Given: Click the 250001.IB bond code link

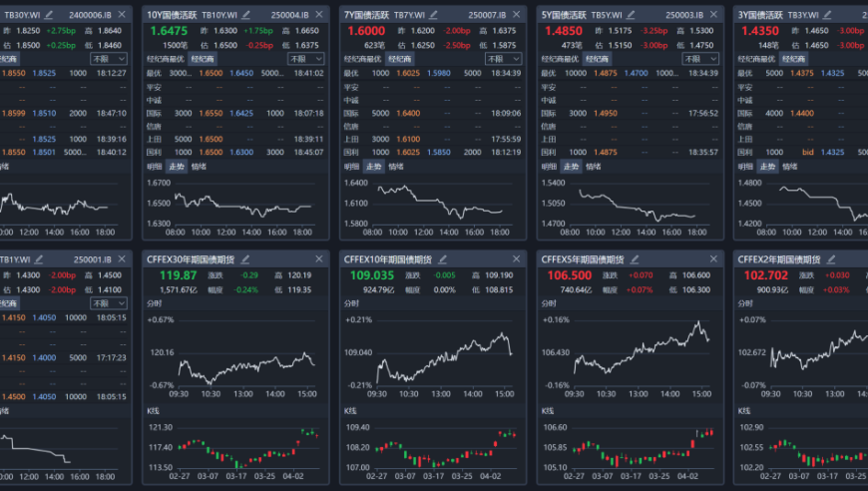Looking at the screenshot, I should (x=93, y=259).
